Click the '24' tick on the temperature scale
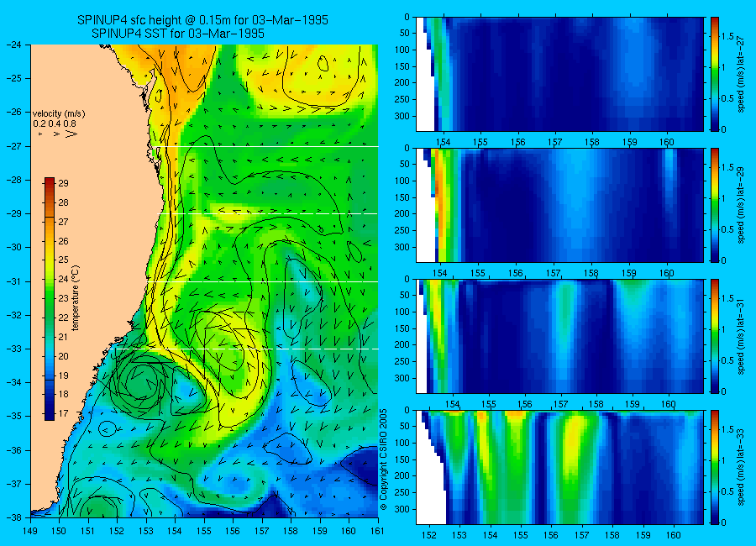Viewport: 756px width, 546px height. (63, 279)
